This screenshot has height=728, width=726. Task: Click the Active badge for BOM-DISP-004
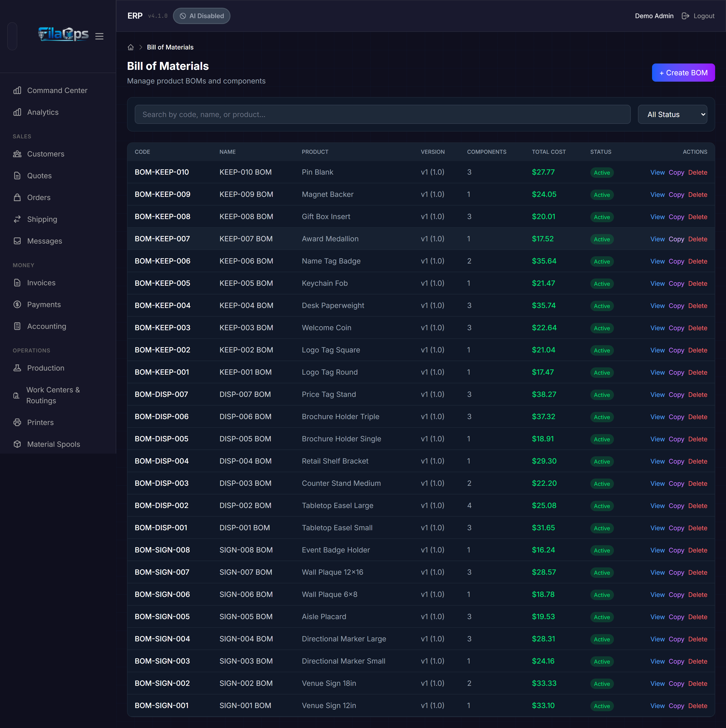coord(602,462)
